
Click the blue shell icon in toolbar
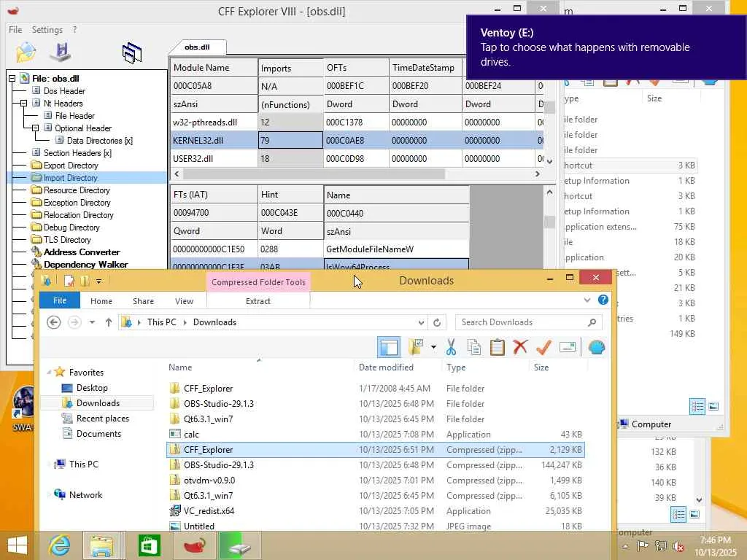[x=597, y=347]
